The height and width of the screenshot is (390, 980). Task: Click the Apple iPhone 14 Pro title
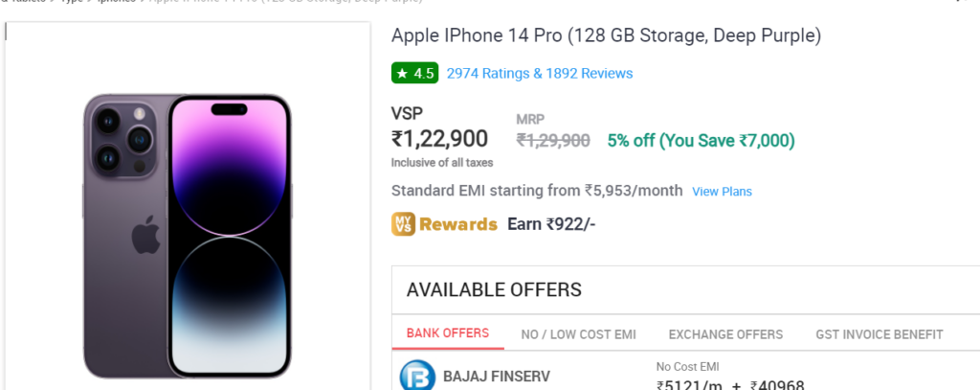(x=606, y=36)
